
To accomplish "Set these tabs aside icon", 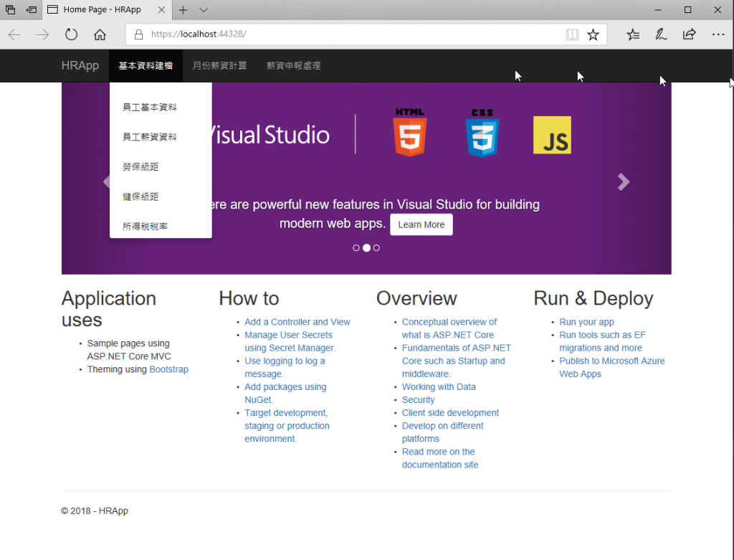I will [x=32, y=9].
